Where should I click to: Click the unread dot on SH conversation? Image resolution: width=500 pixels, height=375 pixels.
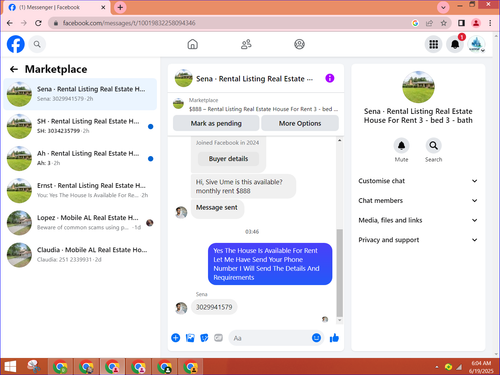pyautogui.click(x=151, y=126)
